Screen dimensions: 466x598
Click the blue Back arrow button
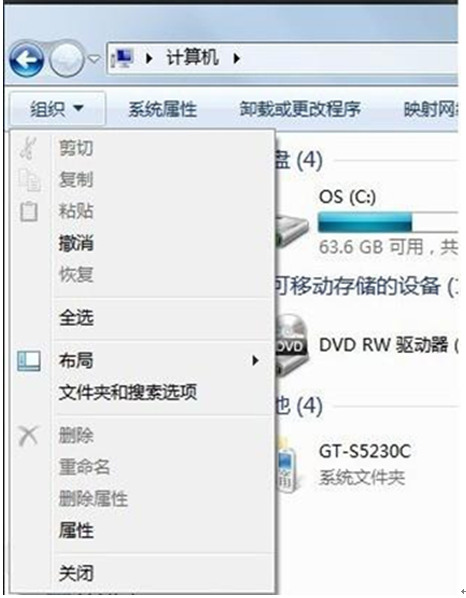click(x=27, y=59)
